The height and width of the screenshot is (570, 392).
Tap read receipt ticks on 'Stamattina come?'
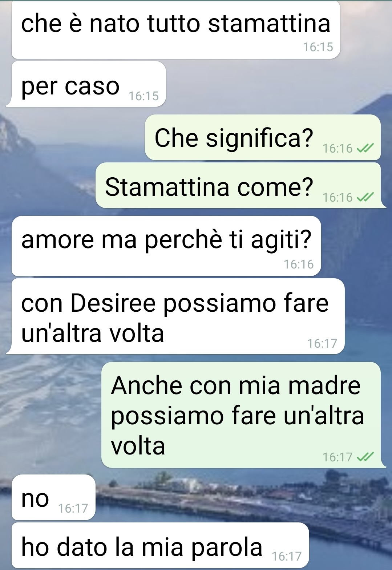[365, 197]
